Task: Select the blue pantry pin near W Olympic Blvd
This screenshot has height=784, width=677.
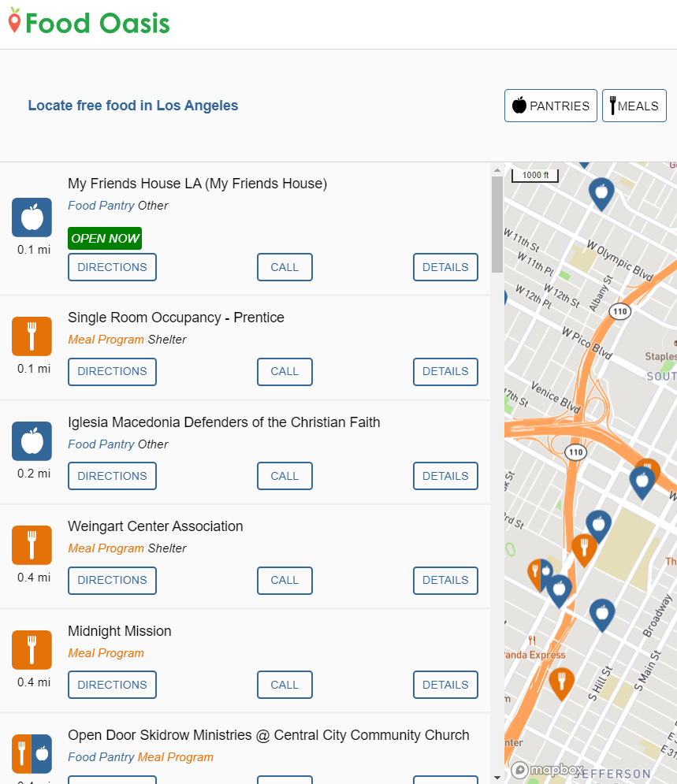Action: pos(601,194)
